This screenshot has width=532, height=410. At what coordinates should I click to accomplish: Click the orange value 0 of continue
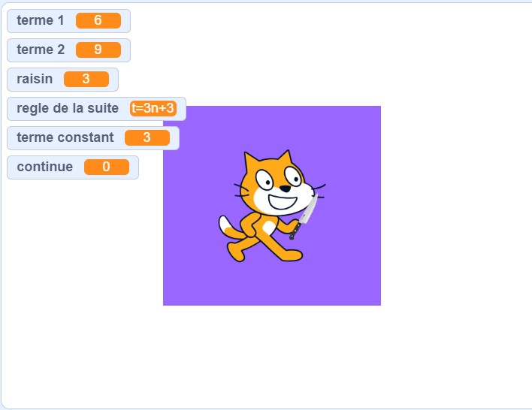click(x=107, y=167)
